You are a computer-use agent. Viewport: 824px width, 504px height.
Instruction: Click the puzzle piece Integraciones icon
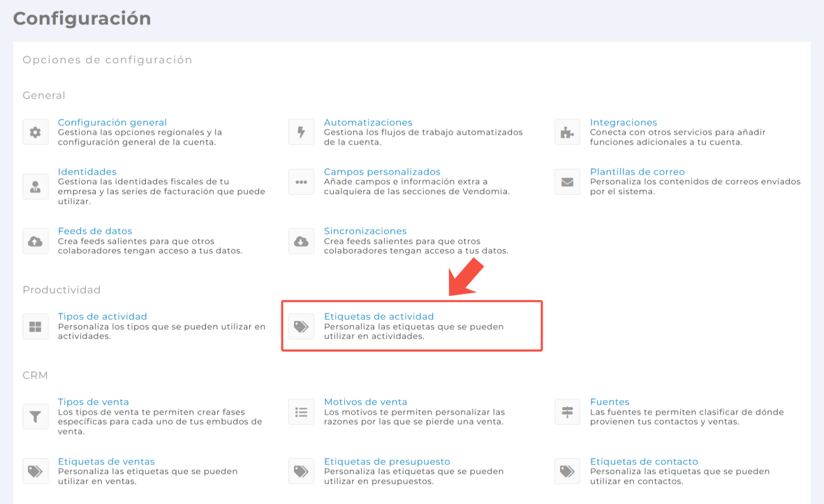click(567, 132)
